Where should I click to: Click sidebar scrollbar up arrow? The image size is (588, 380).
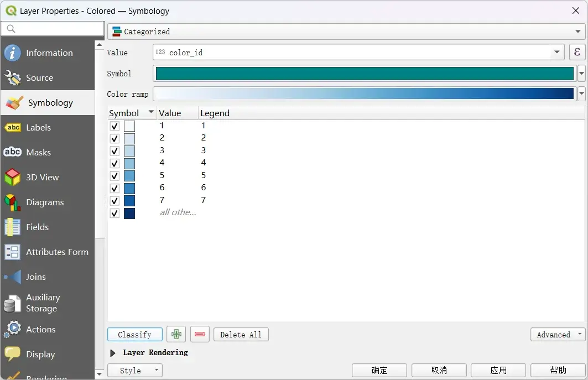(x=100, y=45)
